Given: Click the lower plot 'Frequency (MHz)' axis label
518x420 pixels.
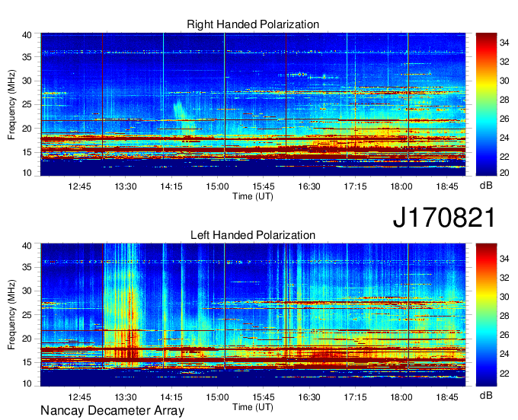Looking at the screenshot, I should [x=11, y=315].
